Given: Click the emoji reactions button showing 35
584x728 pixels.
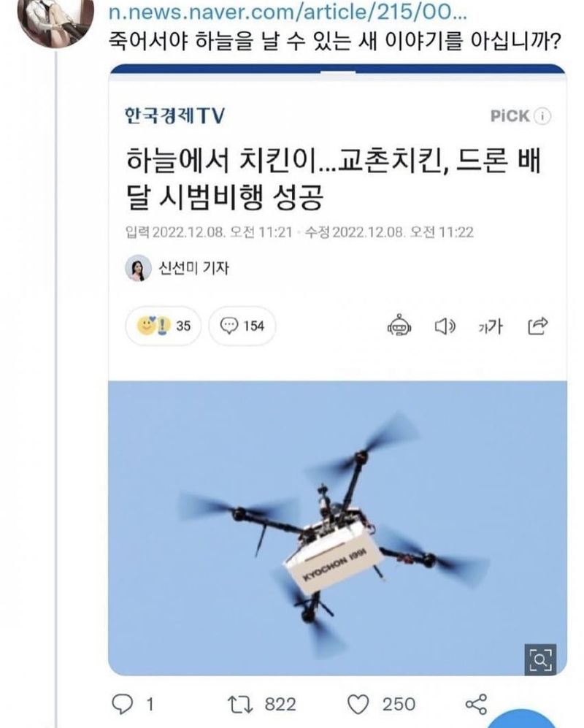Looking at the screenshot, I should tap(163, 326).
